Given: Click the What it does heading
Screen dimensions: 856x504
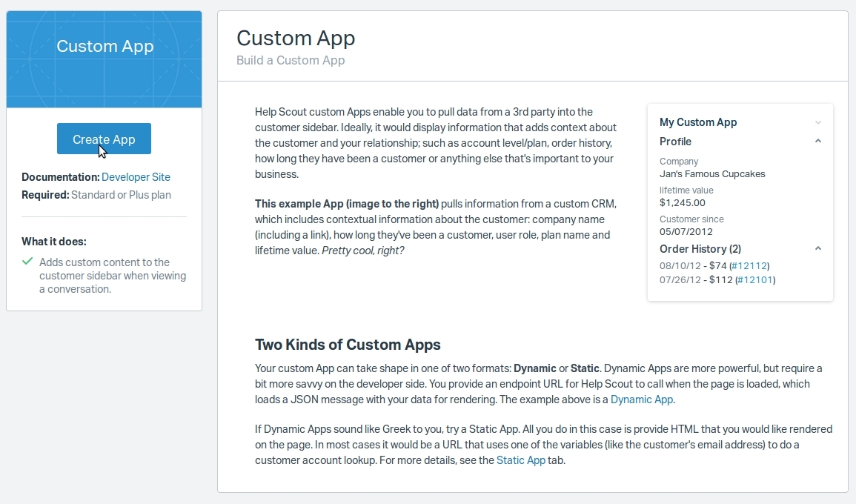Looking at the screenshot, I should [x=54, y=242].
